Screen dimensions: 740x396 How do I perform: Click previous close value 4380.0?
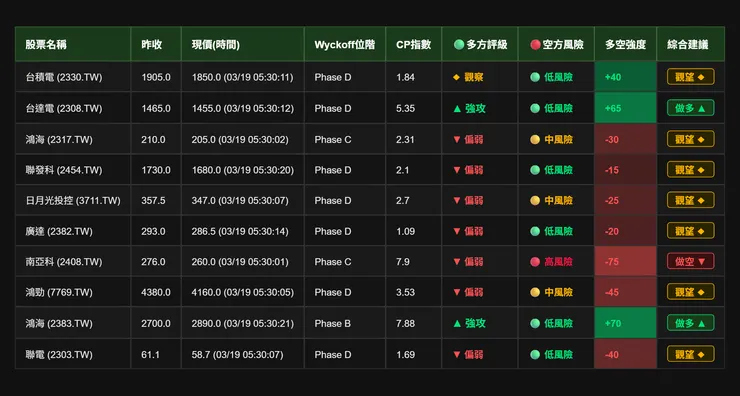click(x=156, y=292)
